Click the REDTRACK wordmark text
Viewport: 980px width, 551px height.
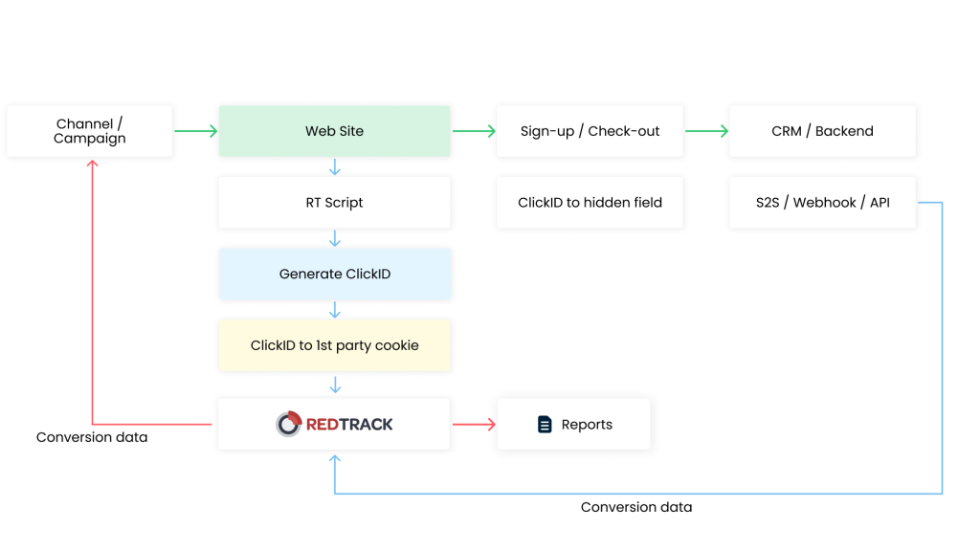pos(349,425)
